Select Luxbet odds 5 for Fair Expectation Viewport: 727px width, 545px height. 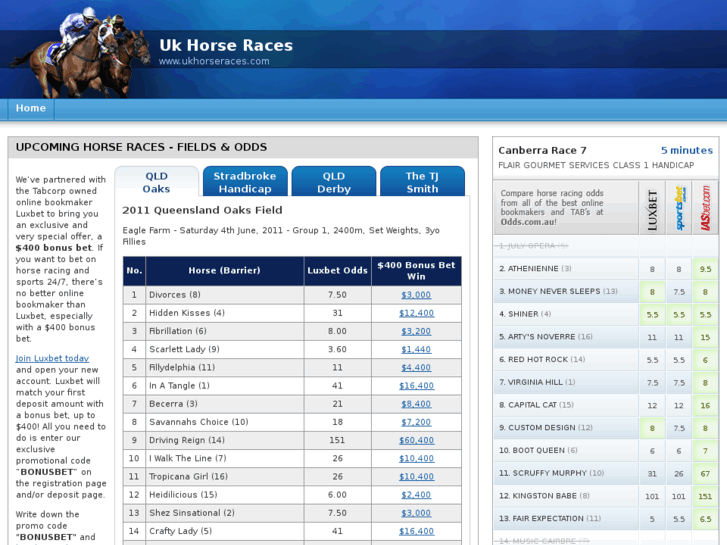coord(652,519)
